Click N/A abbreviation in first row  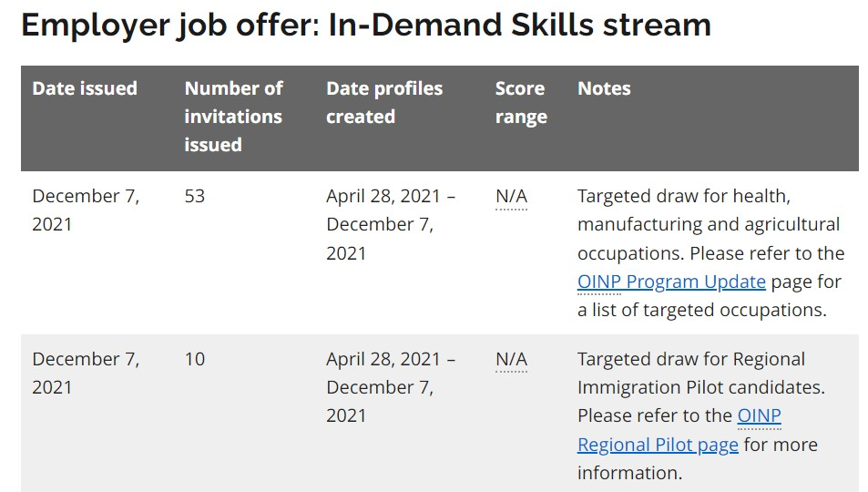tap(512, 197)
